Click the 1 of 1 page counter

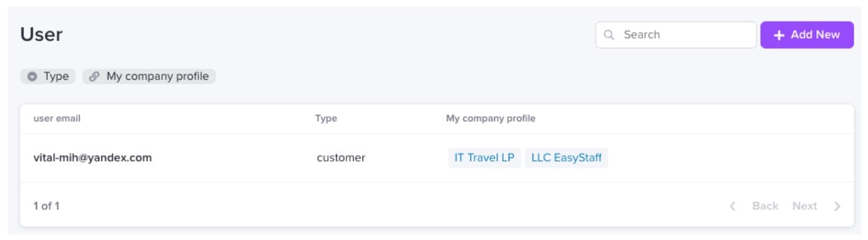click(46, 206)
